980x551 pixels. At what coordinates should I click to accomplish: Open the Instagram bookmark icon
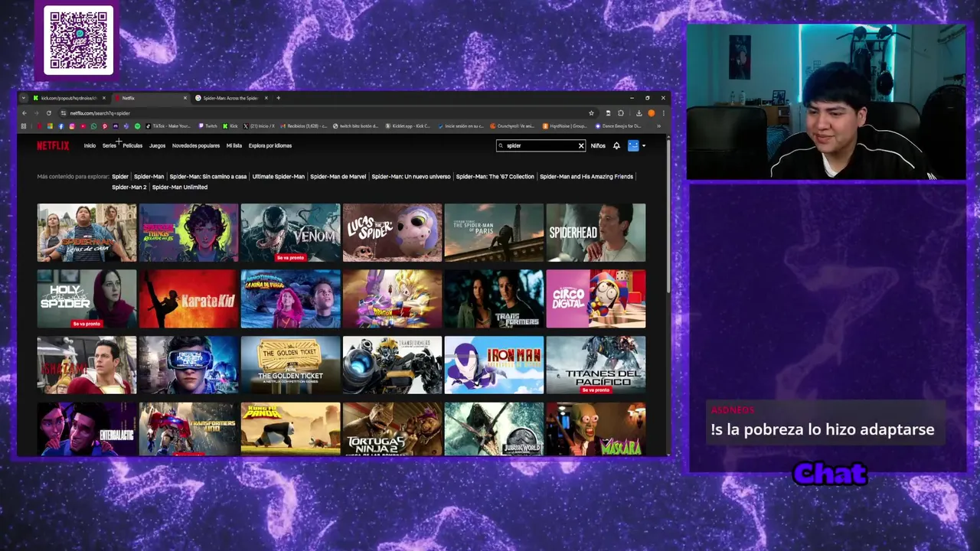[x=72, y=126]
